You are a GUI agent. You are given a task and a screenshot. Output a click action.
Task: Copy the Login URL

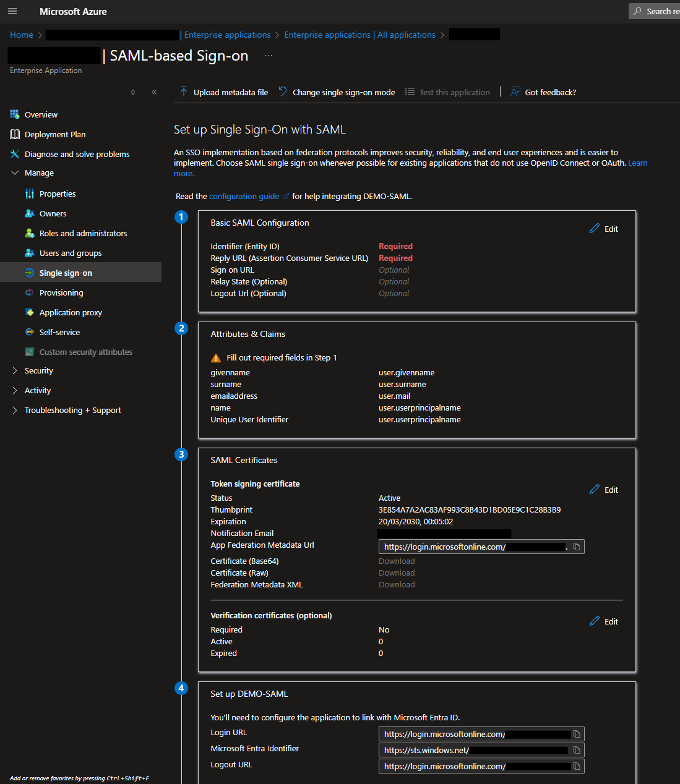577,734
